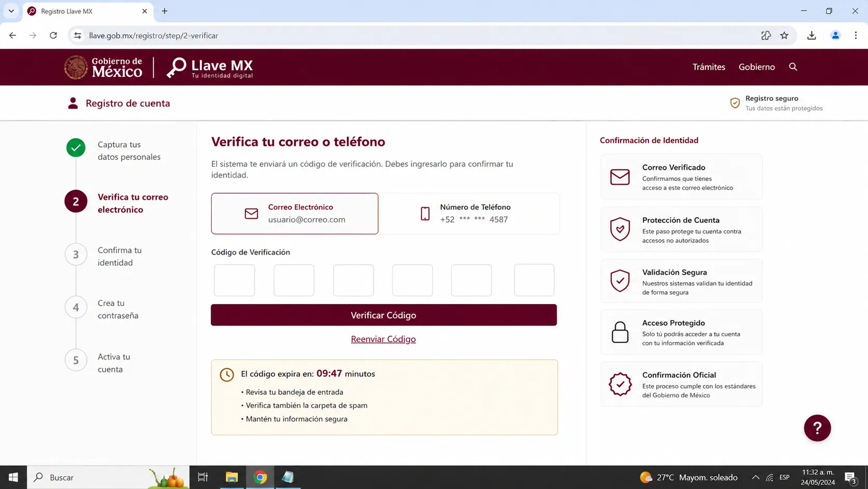Click the Correo Verificado envelope icon
Screen dimensions: 868x489
(620, 177)
